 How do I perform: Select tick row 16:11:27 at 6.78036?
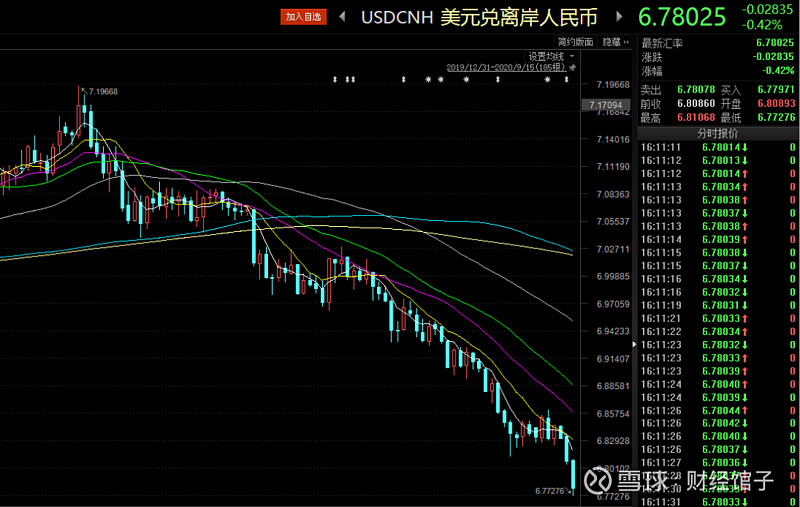tap(717, 463)
